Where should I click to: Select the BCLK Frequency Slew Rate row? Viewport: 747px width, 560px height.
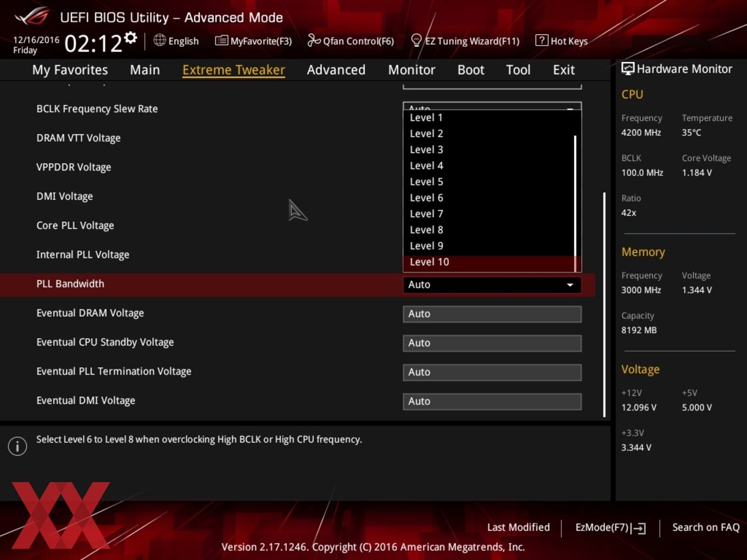coord(297,109)
